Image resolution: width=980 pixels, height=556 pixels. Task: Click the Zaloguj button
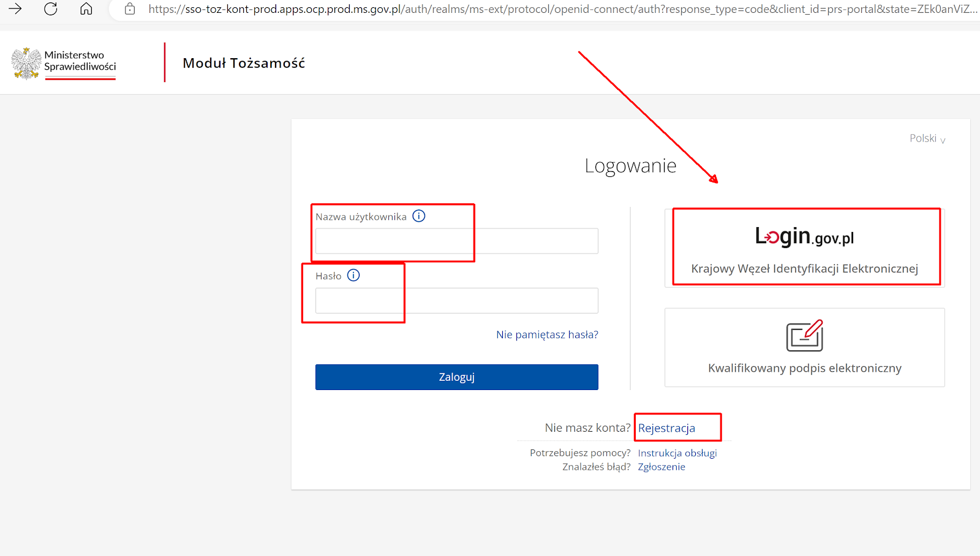[x=457, y=377]
